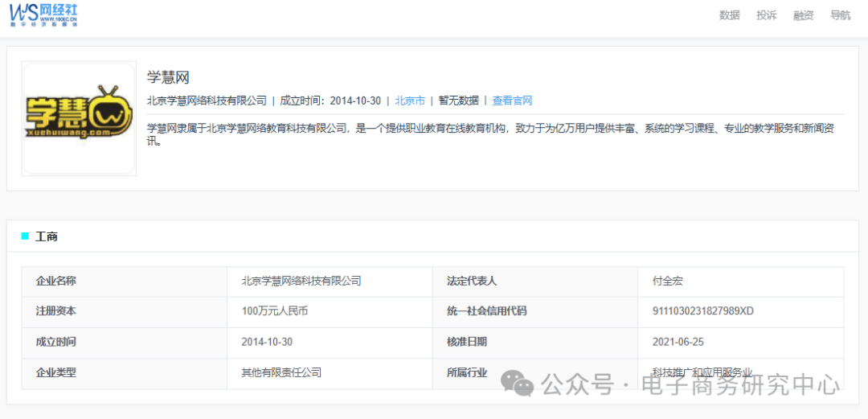Viewport: 868px width, 419px height.
Task: Click the 成立时间：2014-10-30 text in header
Action: click(330, 101)
